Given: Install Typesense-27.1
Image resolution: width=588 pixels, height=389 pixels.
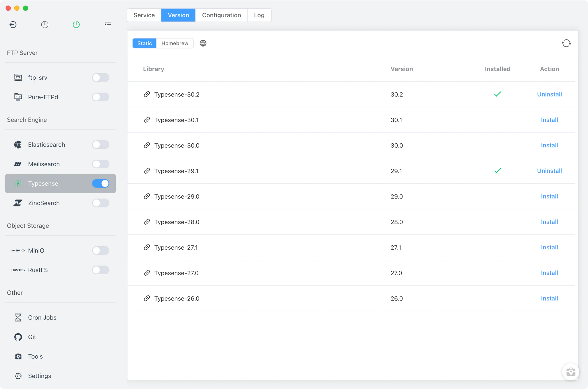Looking at the screenshot, I should coord(549,247).
